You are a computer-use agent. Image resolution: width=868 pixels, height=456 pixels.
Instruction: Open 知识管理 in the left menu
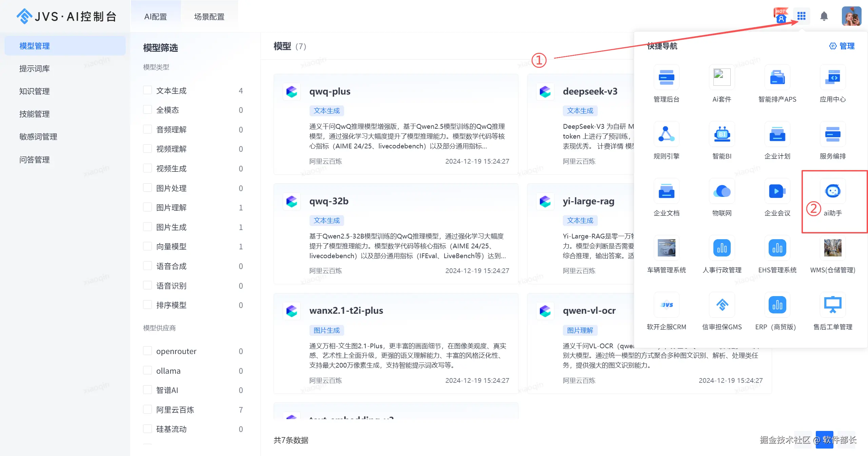35,91
